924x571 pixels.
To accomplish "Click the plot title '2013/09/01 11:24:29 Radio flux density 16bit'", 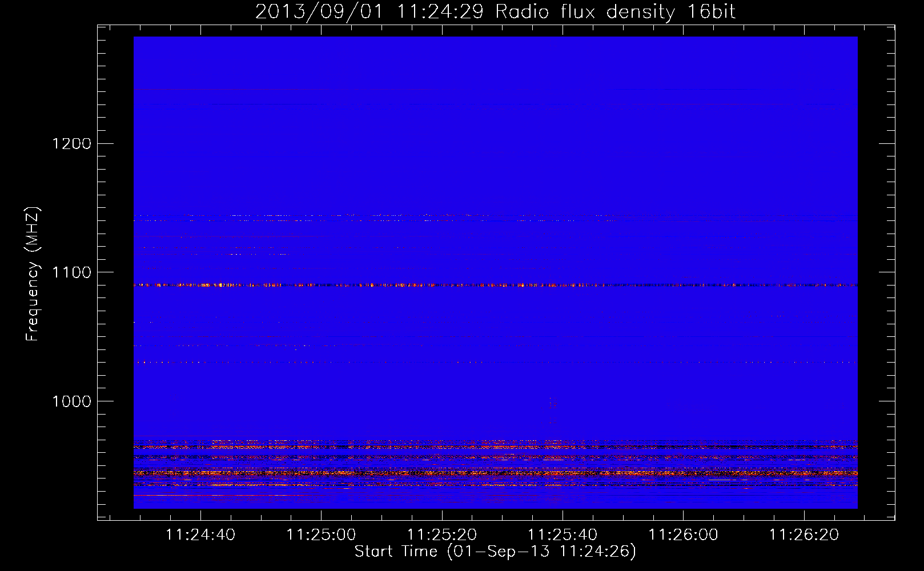I will pos(495,12).
